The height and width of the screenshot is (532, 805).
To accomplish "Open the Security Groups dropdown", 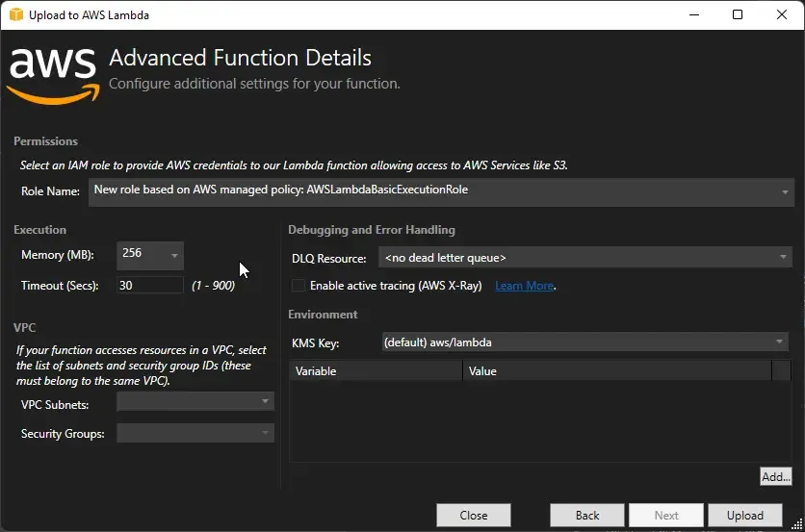I will (x=195, y=433).
